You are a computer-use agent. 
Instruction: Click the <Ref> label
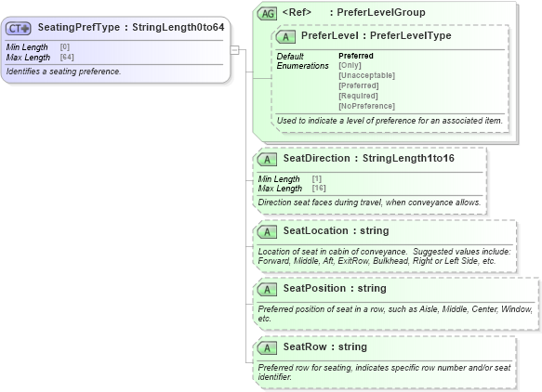[297, 12]
